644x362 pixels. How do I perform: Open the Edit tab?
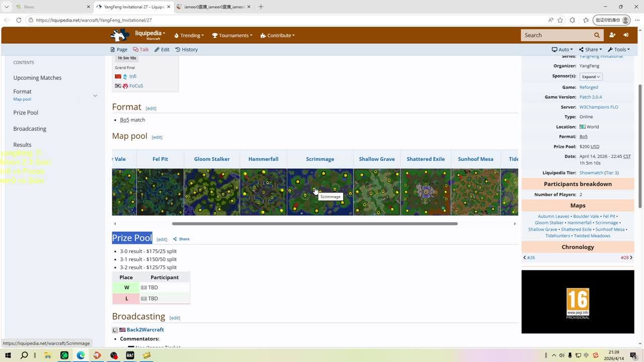click(x=162, y=49)
